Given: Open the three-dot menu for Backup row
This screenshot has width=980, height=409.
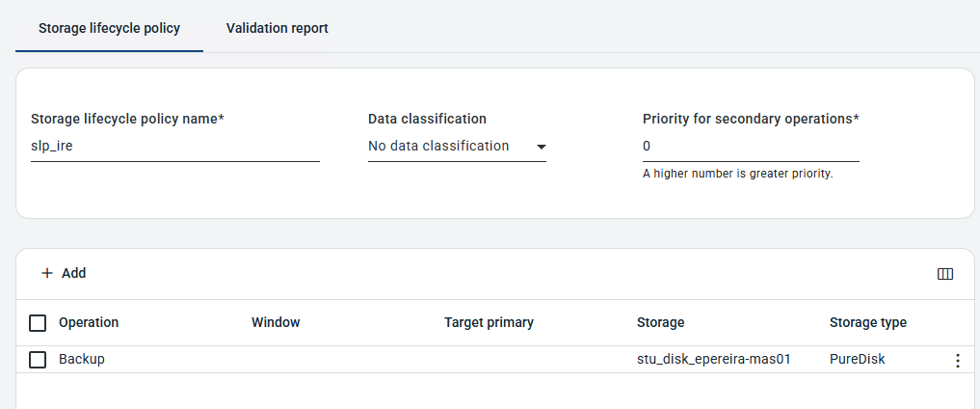Looking at the screenshot, I should (x=957, y=360).
